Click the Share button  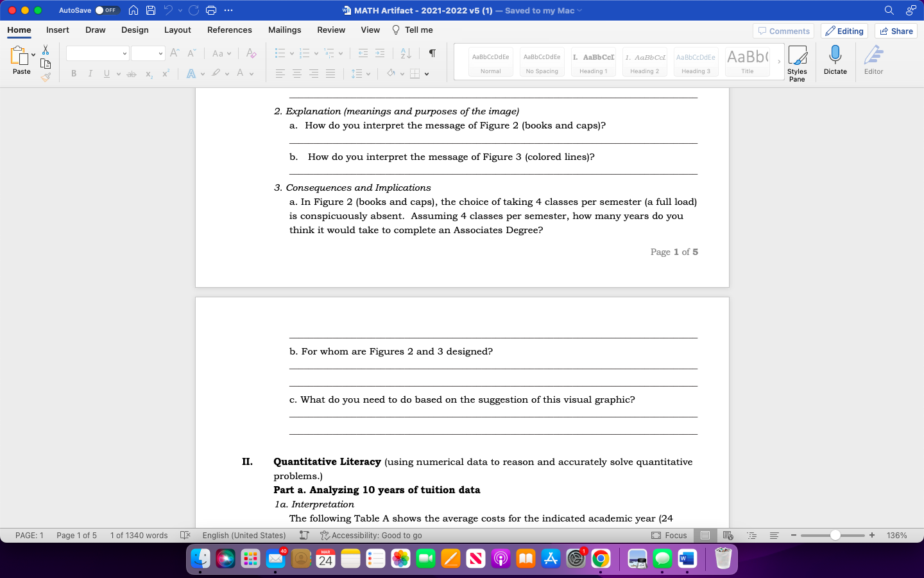pos(896,30)
